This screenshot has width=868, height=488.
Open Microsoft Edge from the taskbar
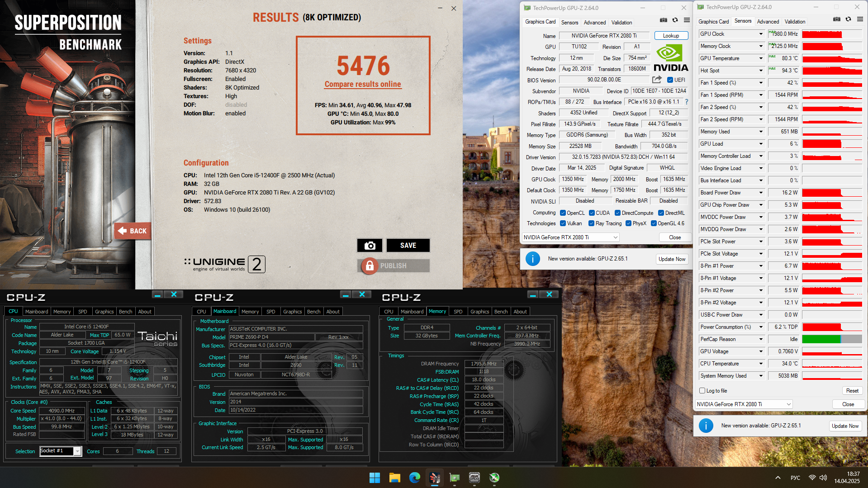[x=414, y=478]
